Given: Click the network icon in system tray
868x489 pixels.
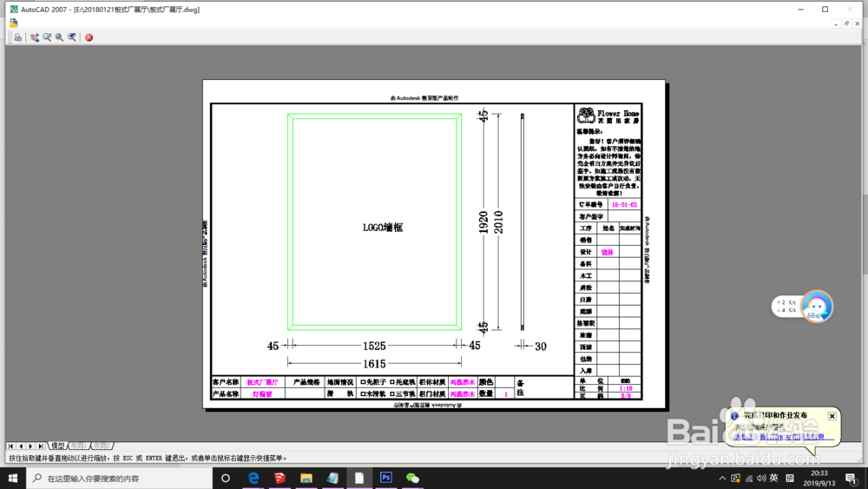Looking at the screenshot, I should pos(749,479).
